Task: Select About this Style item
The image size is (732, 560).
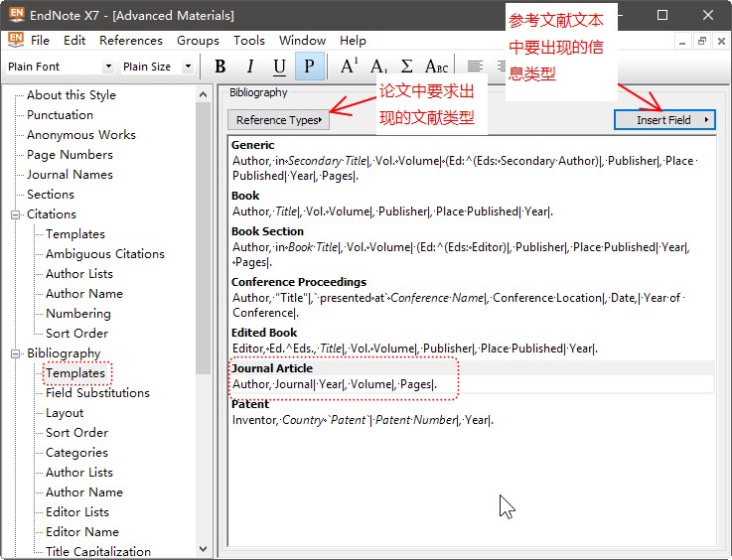Action: (x=72, y=95)
